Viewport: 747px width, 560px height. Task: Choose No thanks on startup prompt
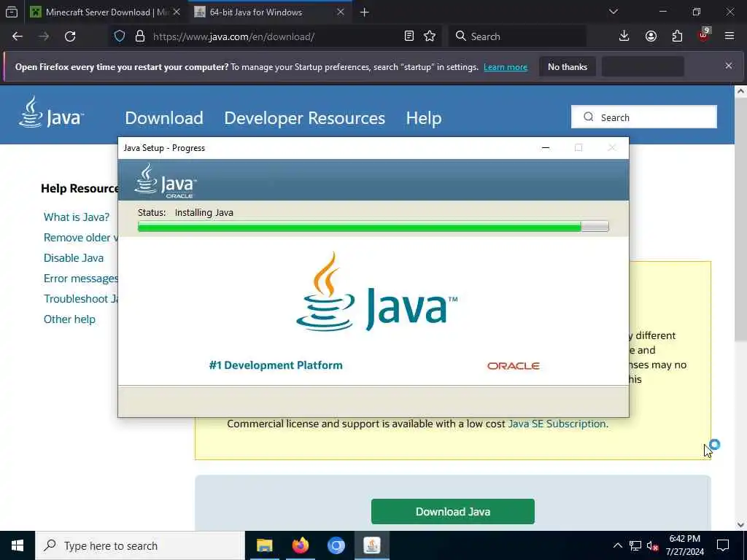point(568,67)
